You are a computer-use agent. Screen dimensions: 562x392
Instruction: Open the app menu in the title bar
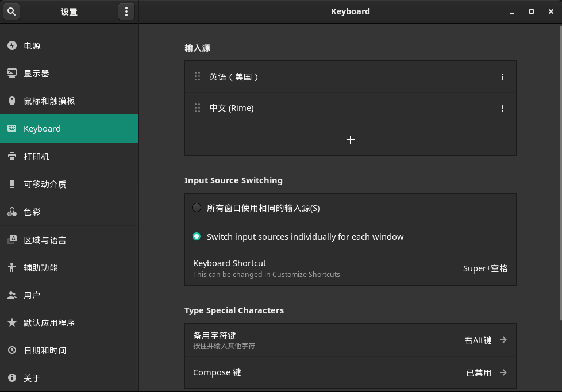(126, 11)
